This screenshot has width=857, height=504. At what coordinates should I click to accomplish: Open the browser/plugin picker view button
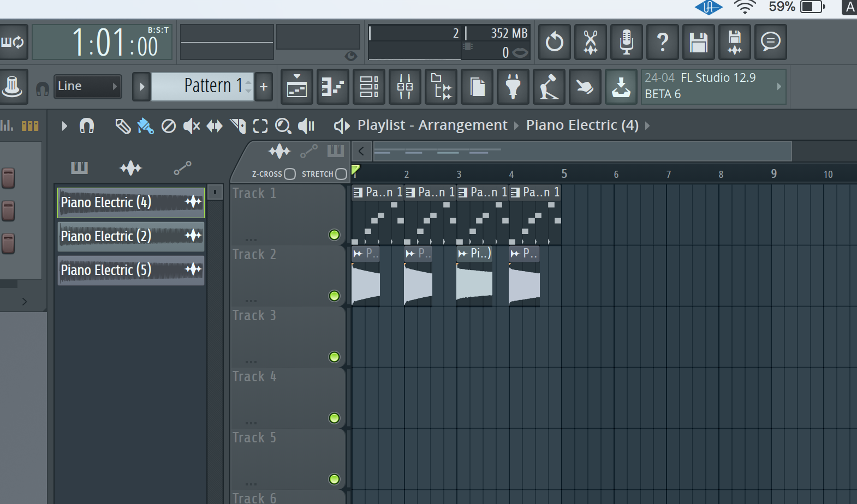441,87
